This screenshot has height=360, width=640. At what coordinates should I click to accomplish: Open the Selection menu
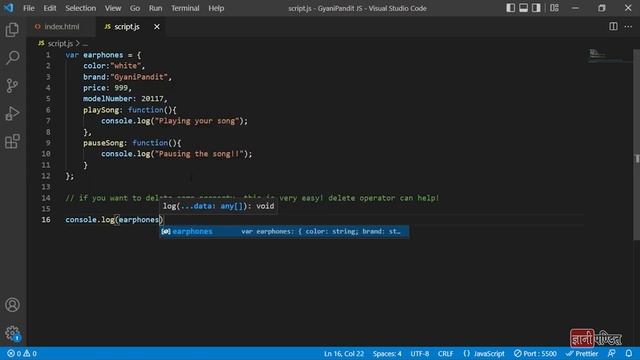coord(80,8)
